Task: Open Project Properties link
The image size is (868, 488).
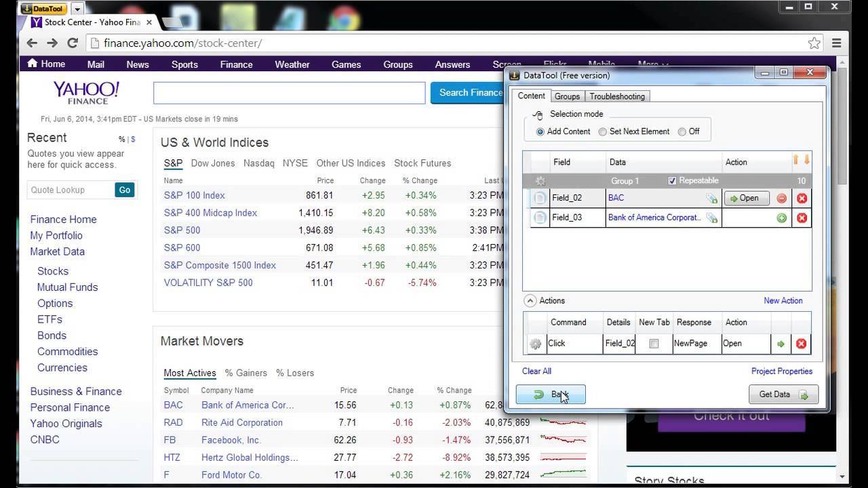Action: click(782, 371)
